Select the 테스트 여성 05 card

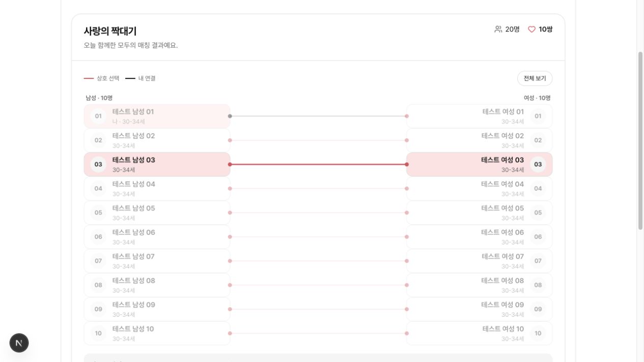tap(479, 213)
